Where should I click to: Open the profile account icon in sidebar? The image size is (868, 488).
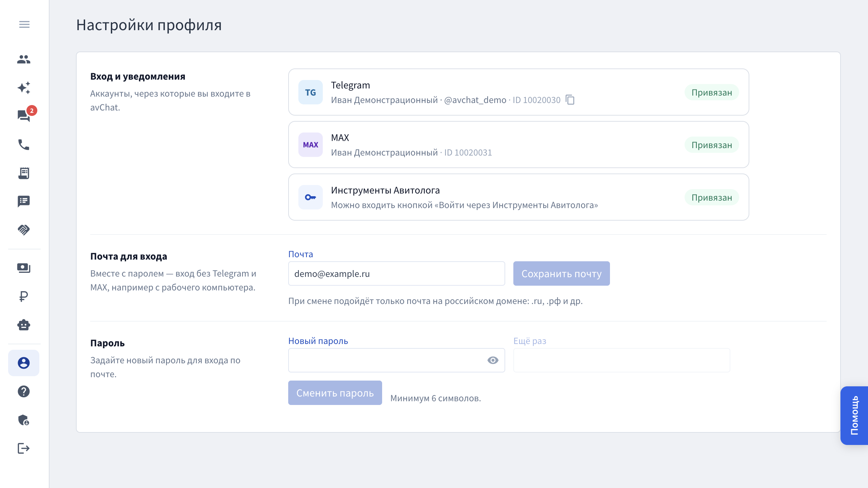click(24, 363)
